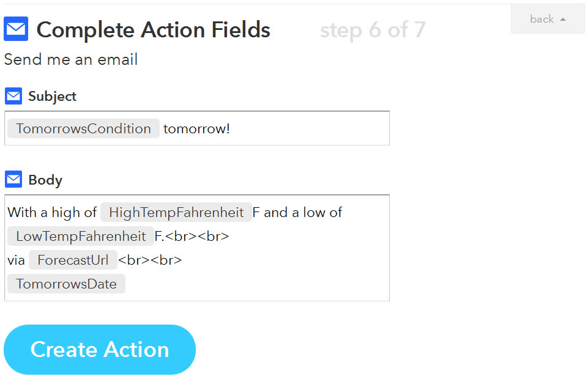Image resolution: width=588 pixels, height=379 pixels.
Task: Go back using the back button
Action: click(x=548, y=19)
